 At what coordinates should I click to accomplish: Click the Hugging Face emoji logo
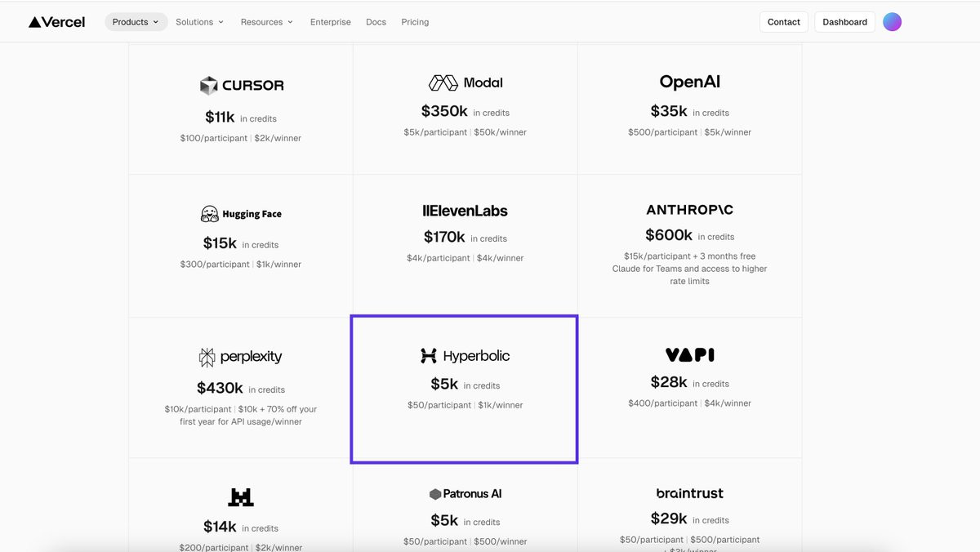[x=210, y=214]
